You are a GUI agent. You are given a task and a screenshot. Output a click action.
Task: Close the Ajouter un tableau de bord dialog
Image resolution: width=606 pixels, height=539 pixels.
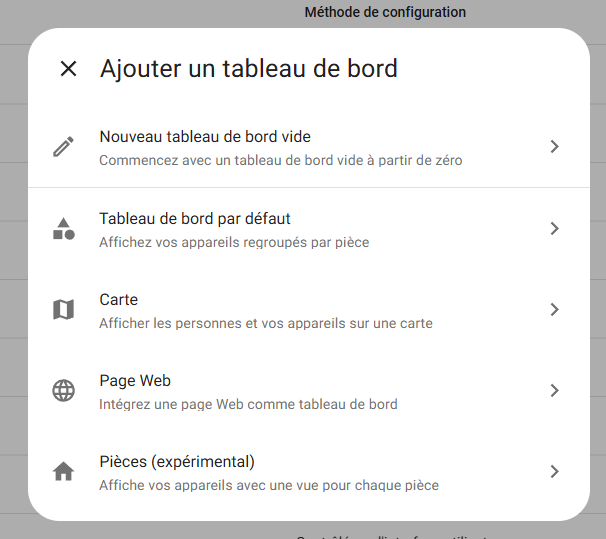tap(68, 69)
